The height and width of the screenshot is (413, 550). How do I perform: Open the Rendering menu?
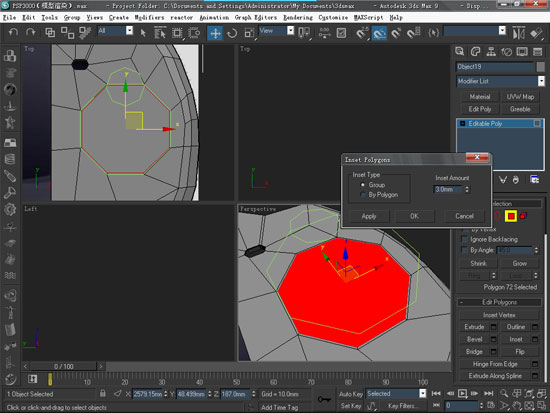coord(298,17)
